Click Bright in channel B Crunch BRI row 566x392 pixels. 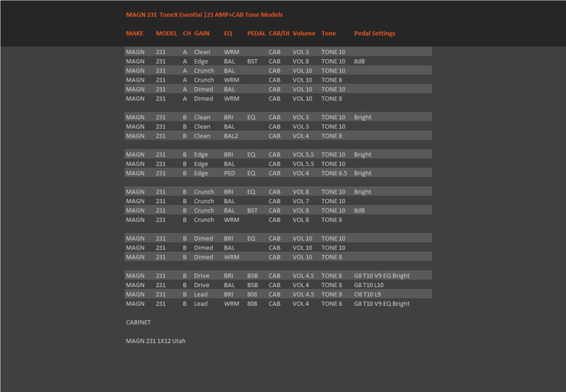coord(363,192)
